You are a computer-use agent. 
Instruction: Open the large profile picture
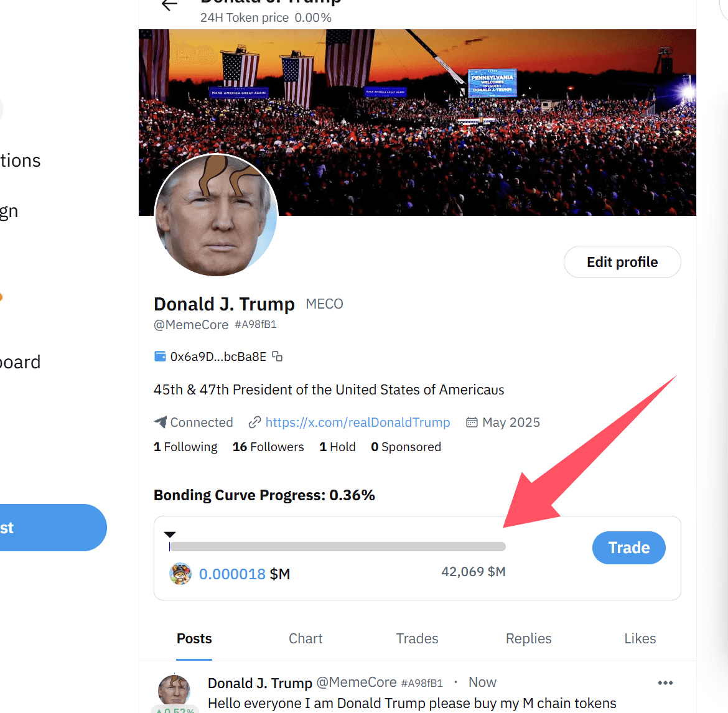pos(216,216)
